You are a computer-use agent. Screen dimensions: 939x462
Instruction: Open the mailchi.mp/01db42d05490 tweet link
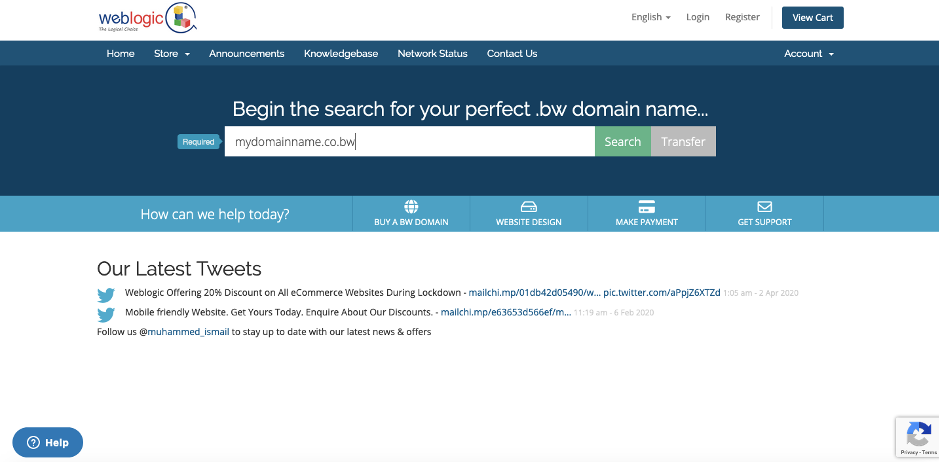pyautogui.click(x=534, y=293)
